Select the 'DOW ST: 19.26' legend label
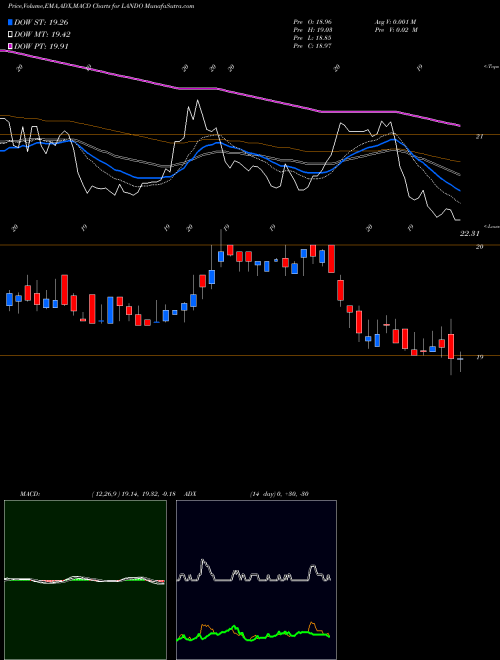This screenshot has width=500, height=660. [x=41, y=23]
